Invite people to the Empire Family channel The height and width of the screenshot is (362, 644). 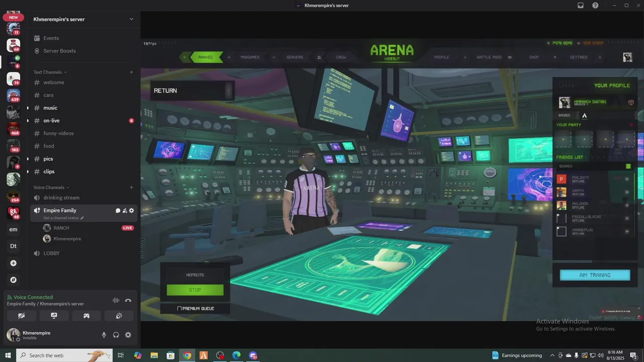(125, 211)
